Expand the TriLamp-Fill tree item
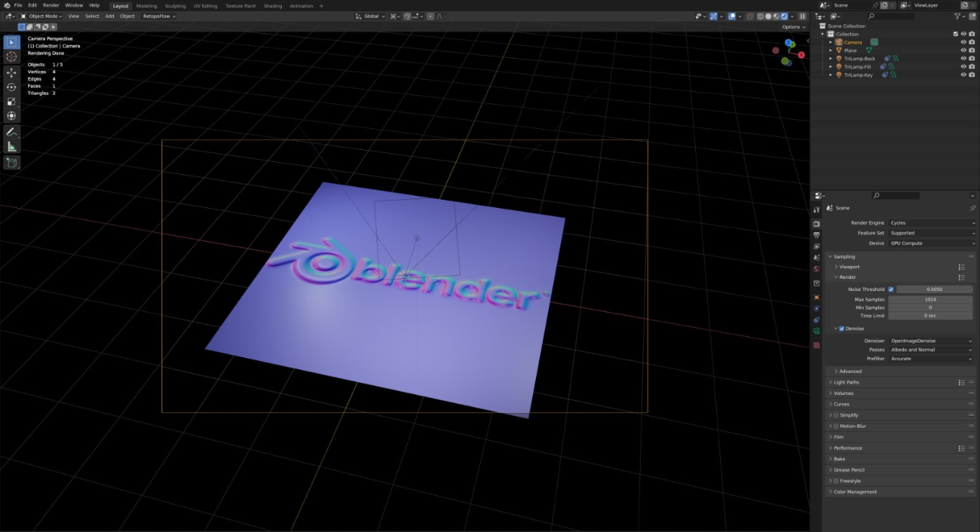This screenshot has height=532, width=980. click(831, 67)
